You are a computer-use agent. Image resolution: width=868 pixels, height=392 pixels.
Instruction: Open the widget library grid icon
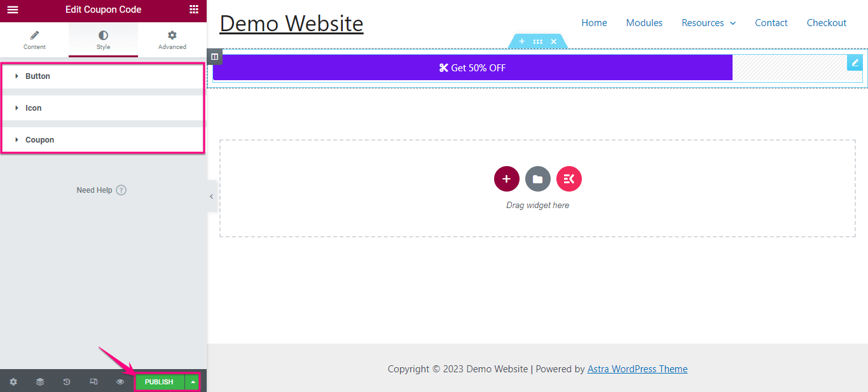193,10
